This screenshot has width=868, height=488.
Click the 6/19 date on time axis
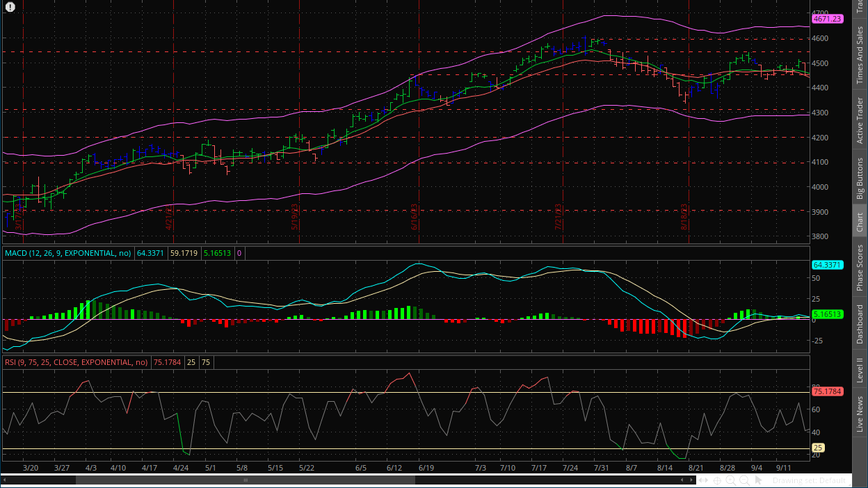click(x=426, y=469)
